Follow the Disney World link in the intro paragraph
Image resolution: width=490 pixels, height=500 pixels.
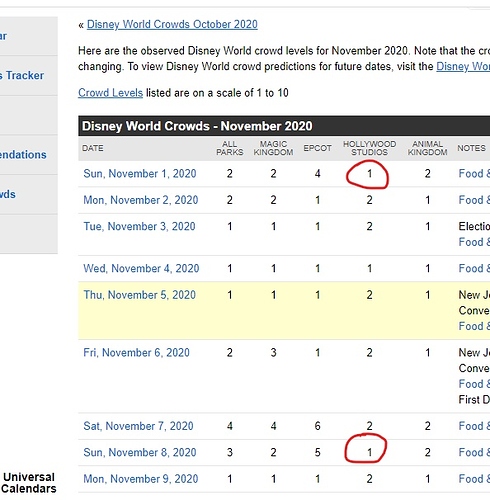(463, 66)
